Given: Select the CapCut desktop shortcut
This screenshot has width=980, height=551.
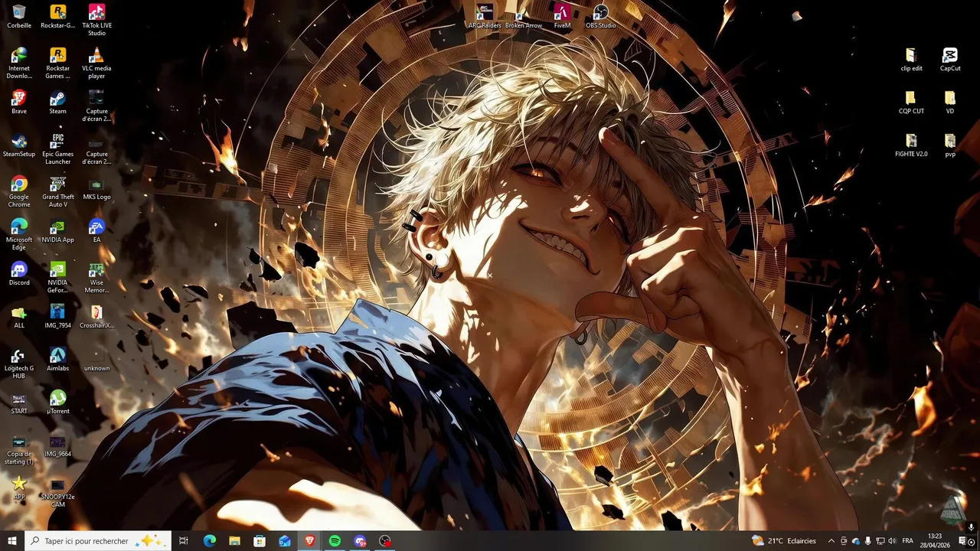Looking at the screenshot, I should click(x=950, y=60).
